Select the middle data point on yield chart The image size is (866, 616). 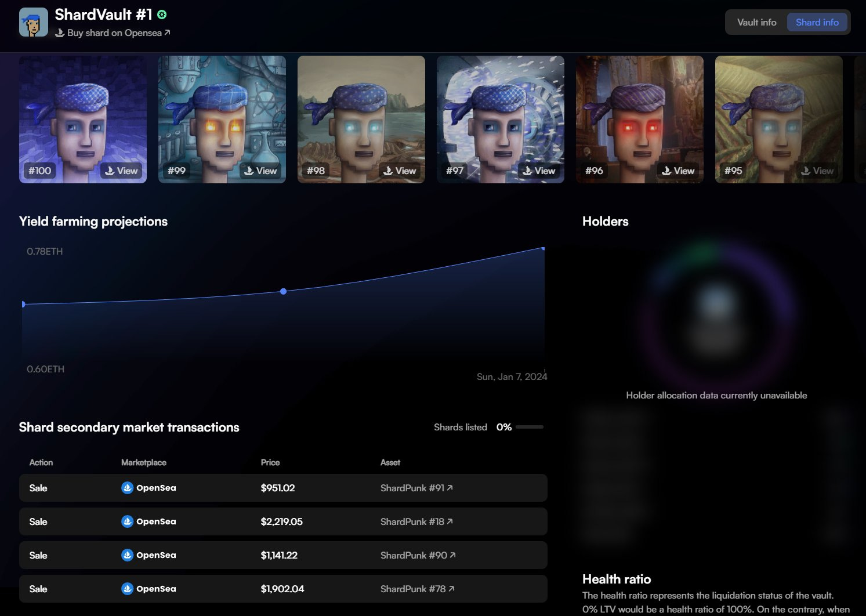tap(283, 291)
